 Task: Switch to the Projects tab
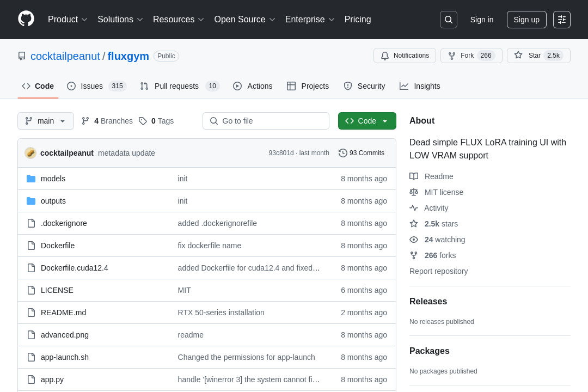point(308,86)
